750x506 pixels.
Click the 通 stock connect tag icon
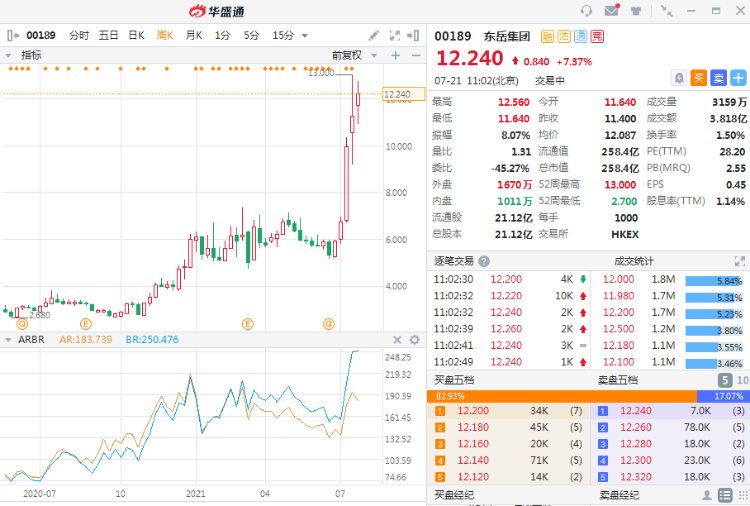point(580,36)
